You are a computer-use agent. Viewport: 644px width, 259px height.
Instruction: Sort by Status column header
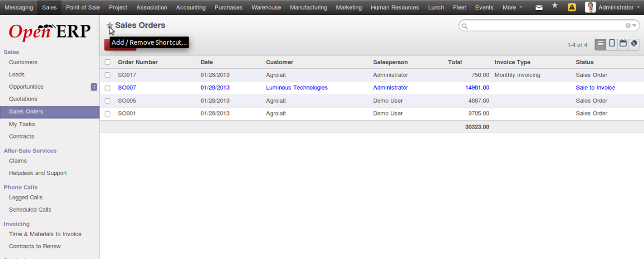[x=585, y=62]
